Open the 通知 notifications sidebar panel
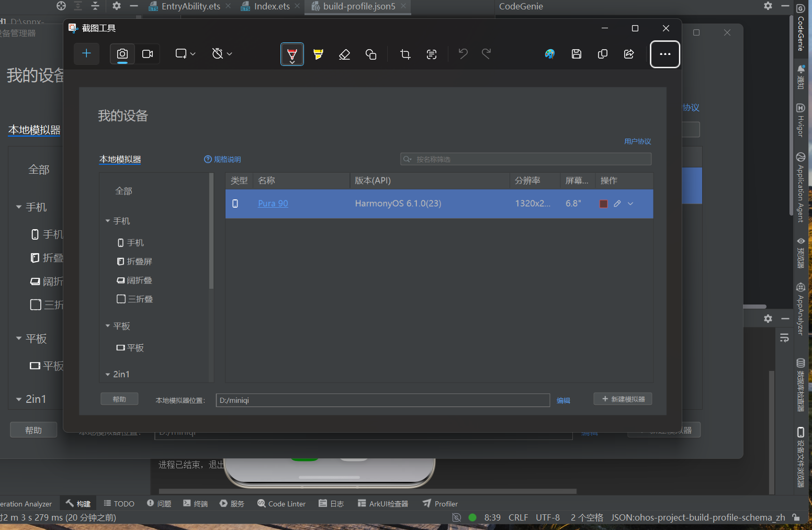 800,77
